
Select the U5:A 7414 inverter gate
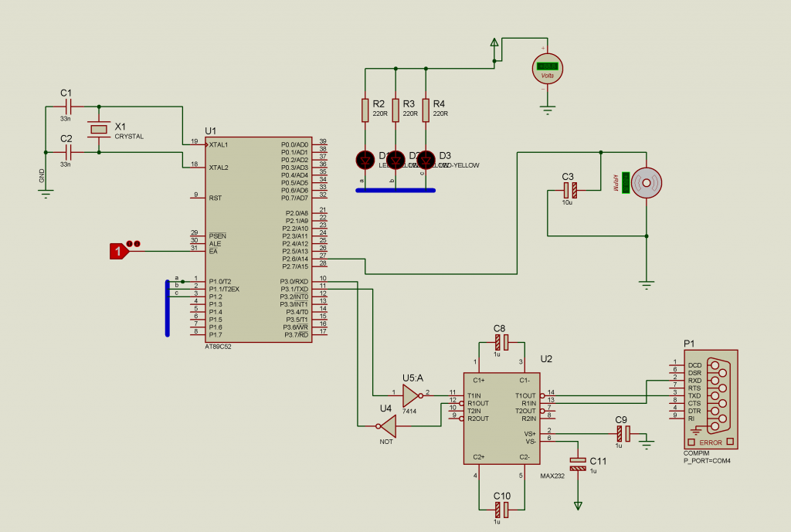[x=412, y=396]
